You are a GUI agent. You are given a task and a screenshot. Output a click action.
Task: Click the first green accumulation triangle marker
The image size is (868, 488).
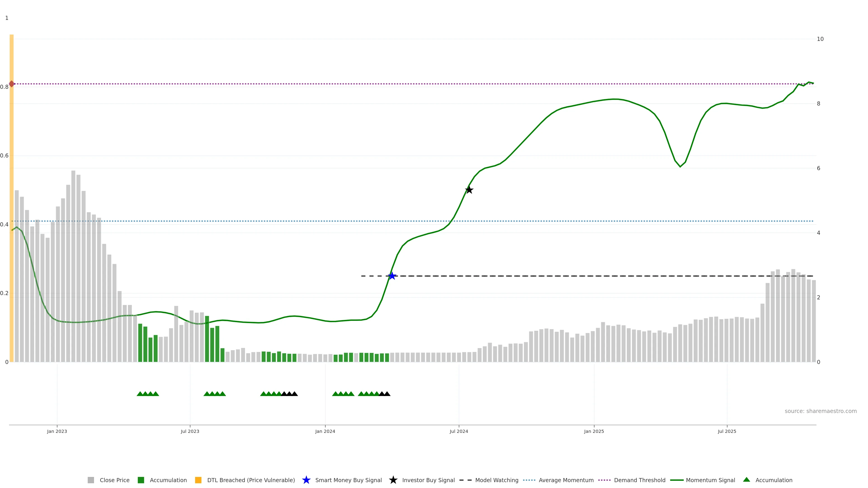pos(140,394)
